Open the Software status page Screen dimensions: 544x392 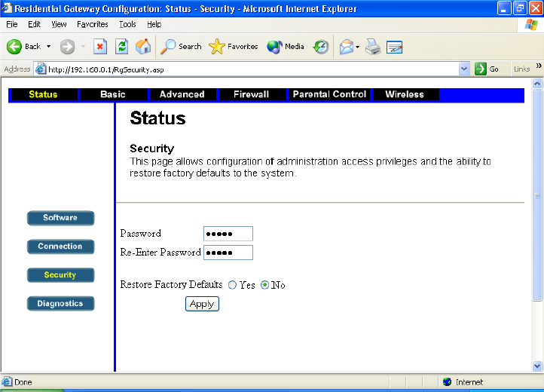pos(60,218)
